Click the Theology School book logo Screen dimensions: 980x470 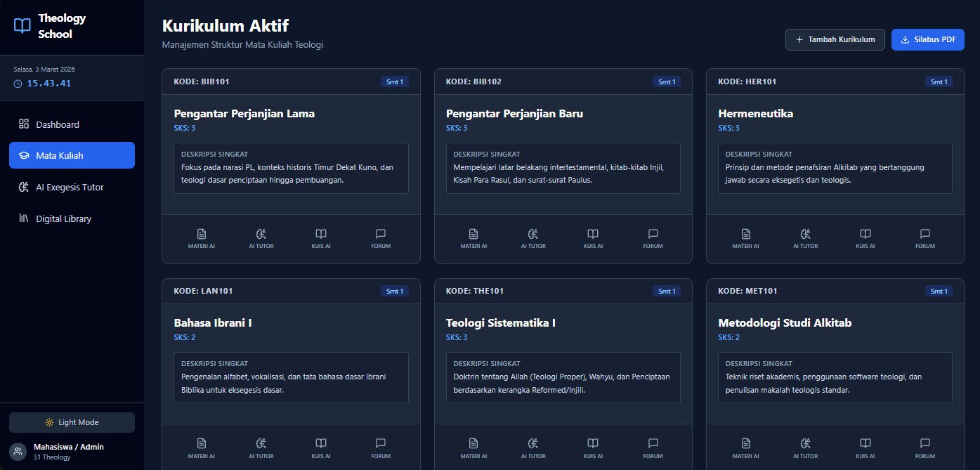click(x=22, y=26)
